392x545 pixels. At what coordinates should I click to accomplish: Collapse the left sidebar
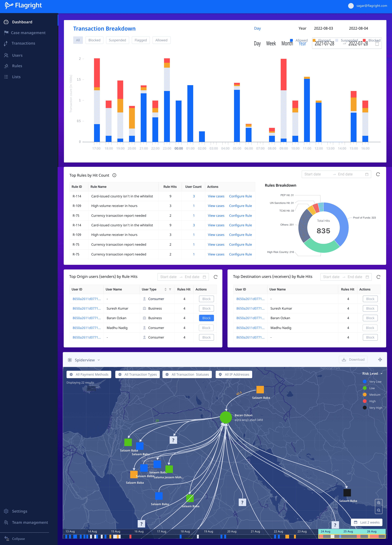tap(15, 538)
